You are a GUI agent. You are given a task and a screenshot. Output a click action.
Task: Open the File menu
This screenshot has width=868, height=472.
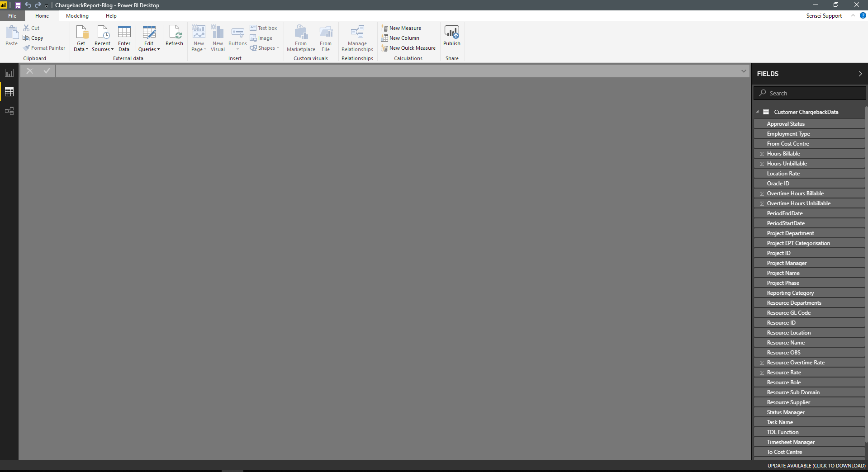(x=12, y=16)
